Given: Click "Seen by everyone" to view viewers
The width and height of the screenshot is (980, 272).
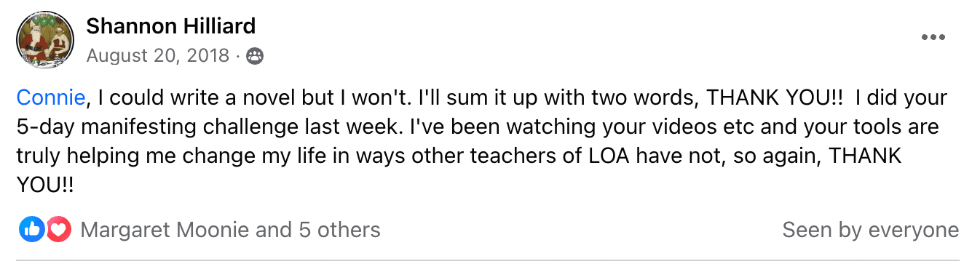Looking at the screenshot, I should click(x=871, y=231).
